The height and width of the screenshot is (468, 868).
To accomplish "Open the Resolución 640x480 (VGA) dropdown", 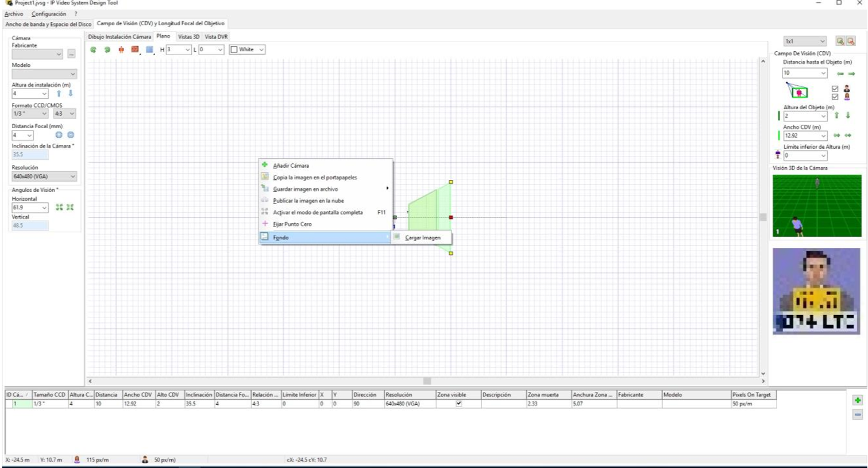I will (x=44, y=177).
